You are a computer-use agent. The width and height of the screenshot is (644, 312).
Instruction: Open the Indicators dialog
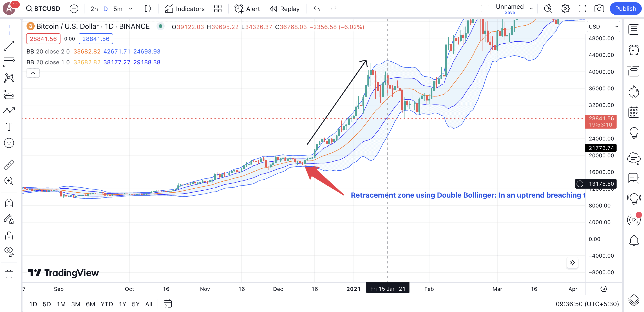(x=185, y=9)
